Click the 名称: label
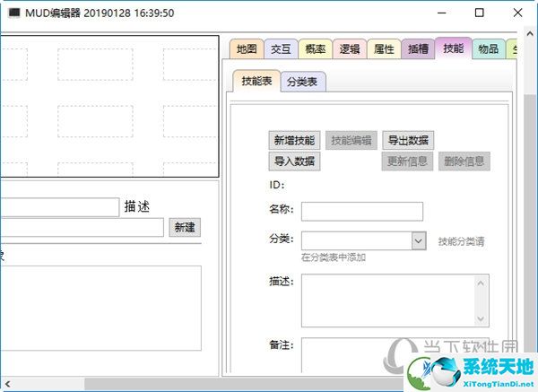The width and height of the screenshot is (538, 392). coord(281,209)
